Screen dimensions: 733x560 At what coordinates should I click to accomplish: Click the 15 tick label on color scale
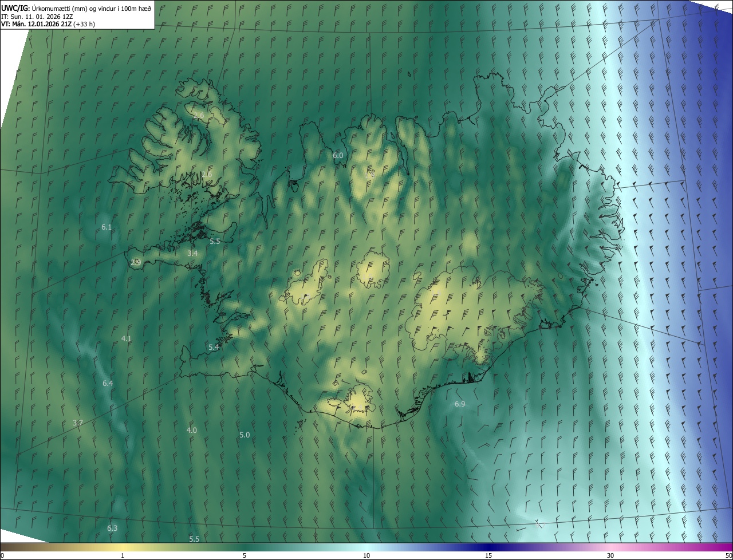pyautogui.click(x=488, y=556)
